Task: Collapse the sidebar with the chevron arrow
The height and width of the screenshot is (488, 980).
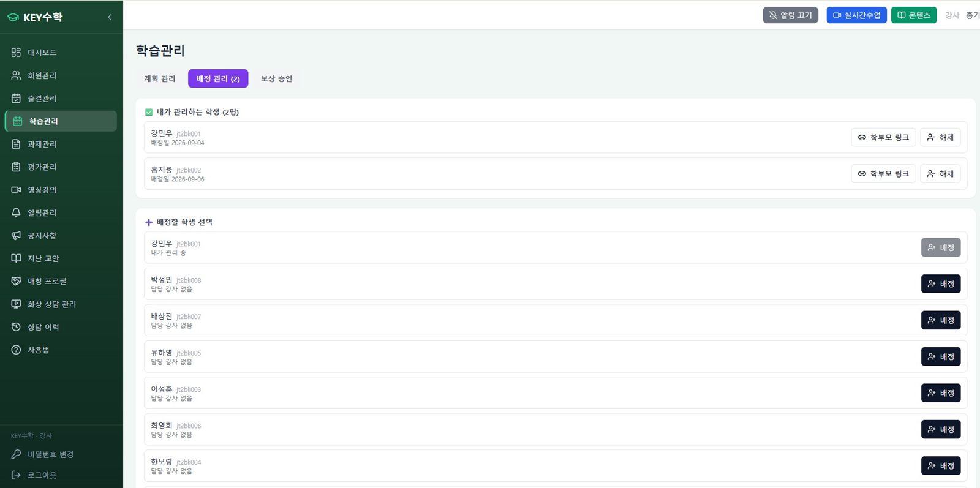Action: click(110, 17)
